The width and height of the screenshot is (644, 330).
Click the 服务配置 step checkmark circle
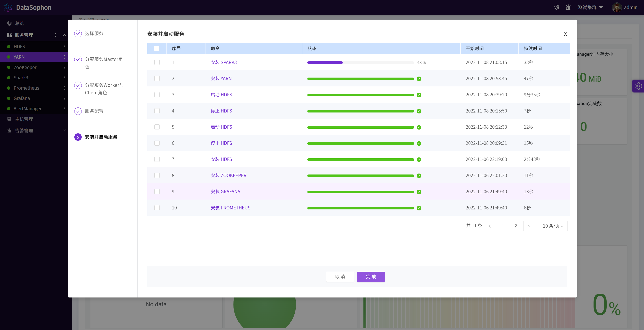click(78, 111)
